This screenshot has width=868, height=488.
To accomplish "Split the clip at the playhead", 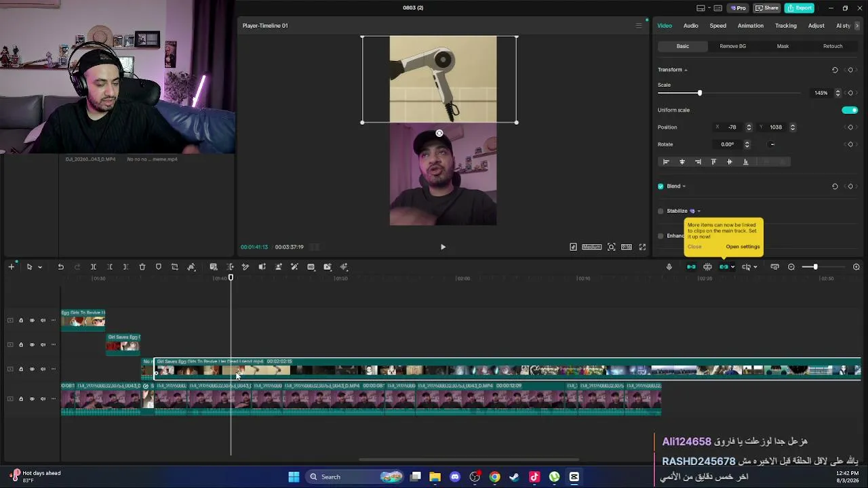I will [x=94, y=267].
